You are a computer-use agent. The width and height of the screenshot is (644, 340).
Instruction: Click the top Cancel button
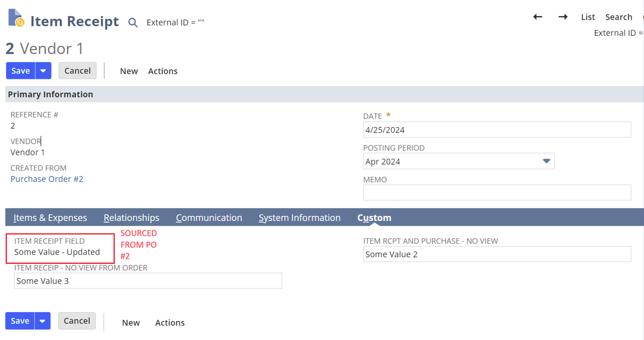(77, 71)
